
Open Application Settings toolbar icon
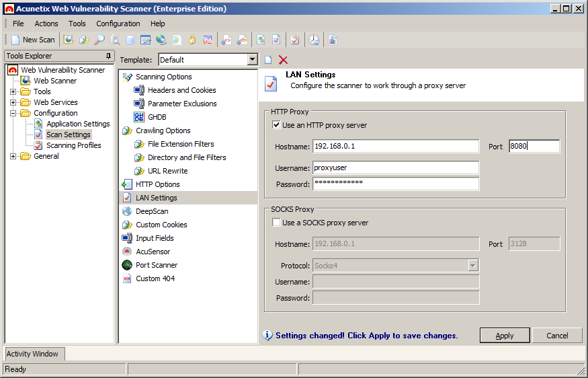point(261,40)
